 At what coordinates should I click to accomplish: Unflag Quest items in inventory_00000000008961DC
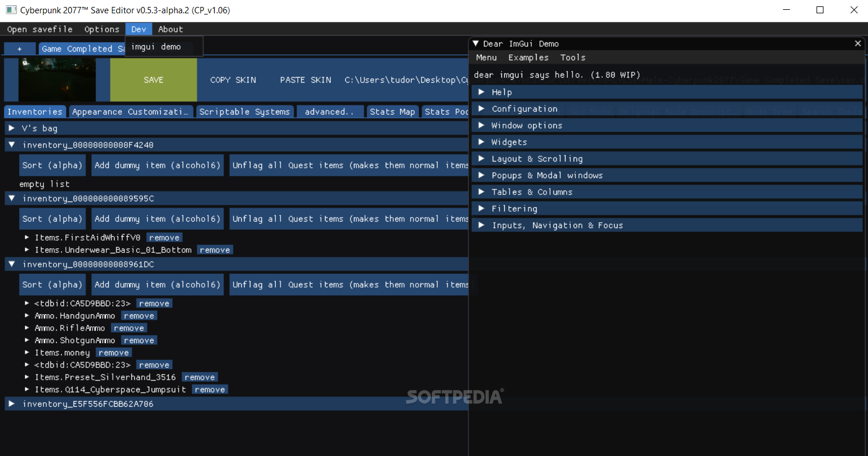tap(349, 285)
